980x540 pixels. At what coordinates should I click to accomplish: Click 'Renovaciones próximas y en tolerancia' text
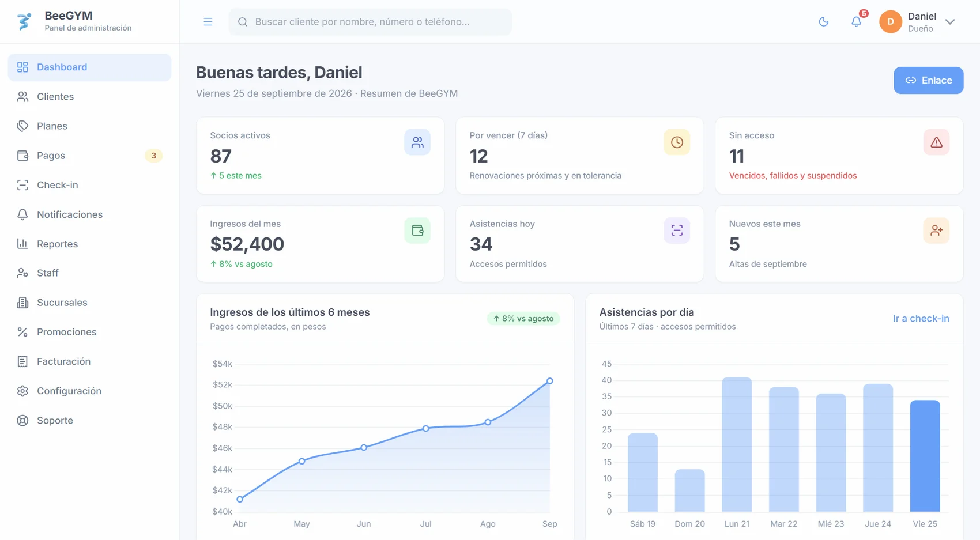545,176
